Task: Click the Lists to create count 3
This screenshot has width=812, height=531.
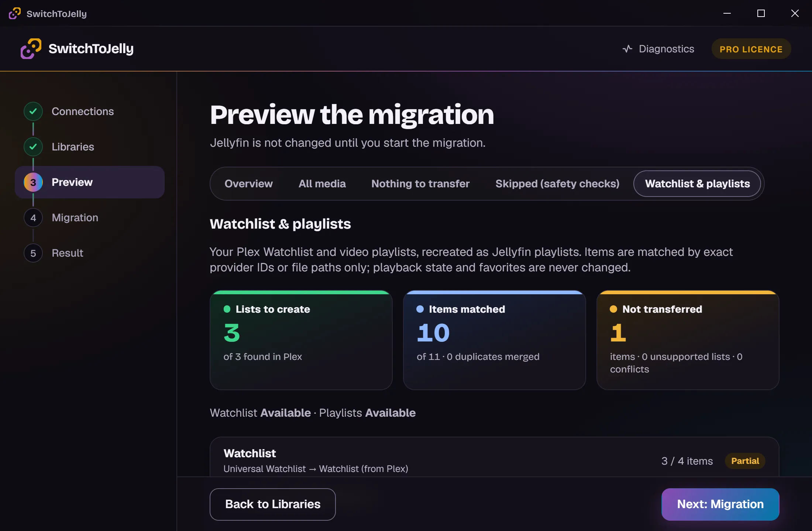Action: pyautogui.click(x=232, y=333)
